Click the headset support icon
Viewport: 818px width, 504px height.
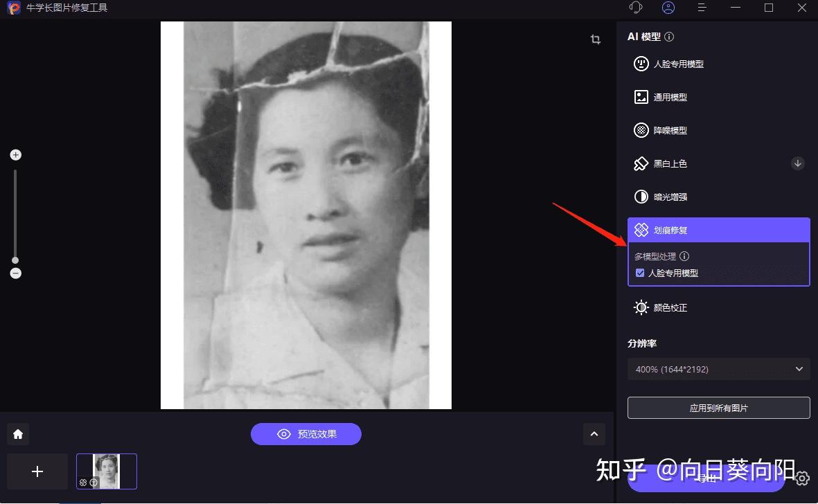(x=635, y=8)
